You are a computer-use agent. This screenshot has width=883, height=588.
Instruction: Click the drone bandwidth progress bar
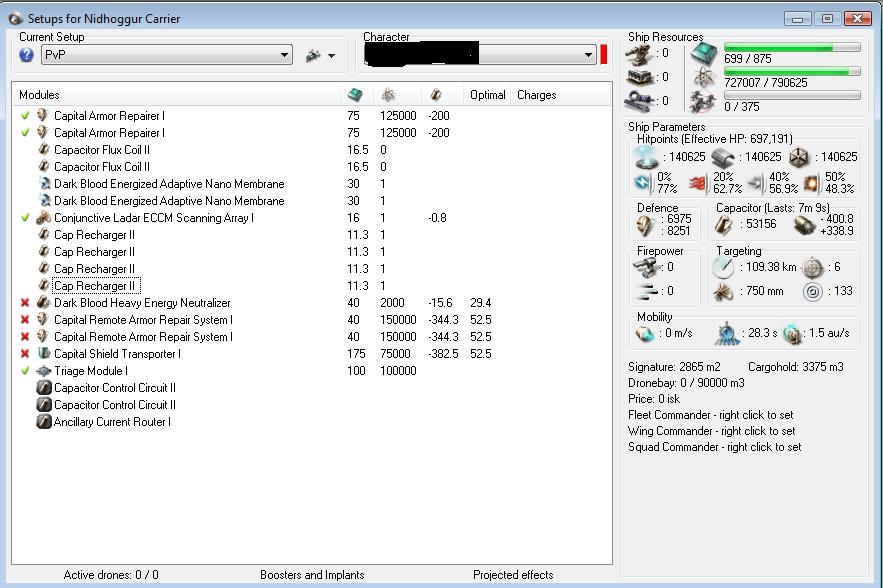pyautogui.click(x=792, y=95)
